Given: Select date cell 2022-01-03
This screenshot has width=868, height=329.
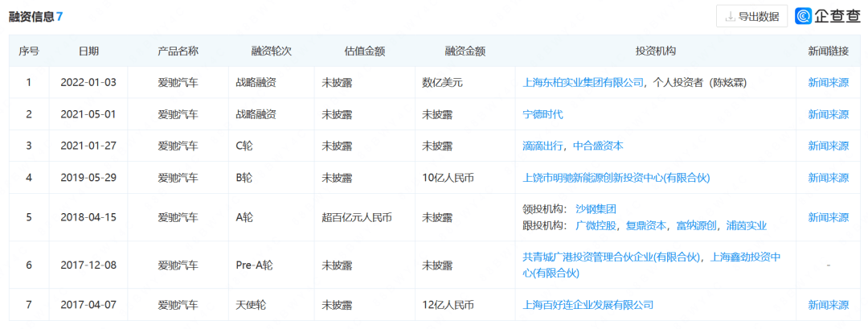Looking at the screenshot, I should [88, 83].
